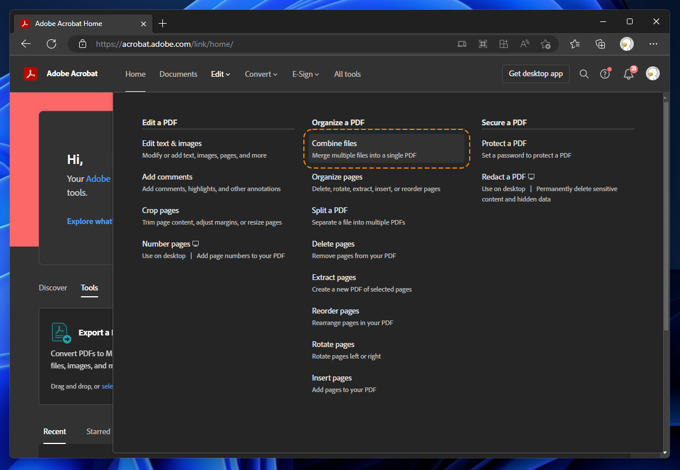Select Combine files from the menu
The image size is (680, 470).
334,144
